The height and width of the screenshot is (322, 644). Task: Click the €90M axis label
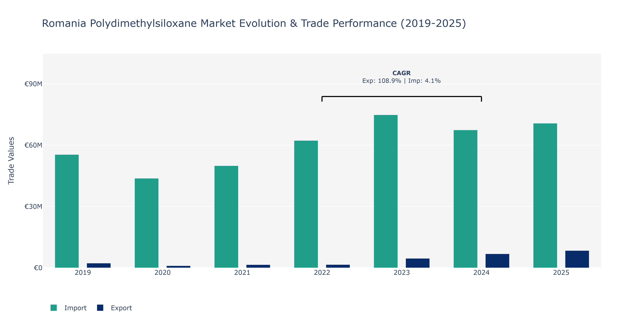[33, 84]
